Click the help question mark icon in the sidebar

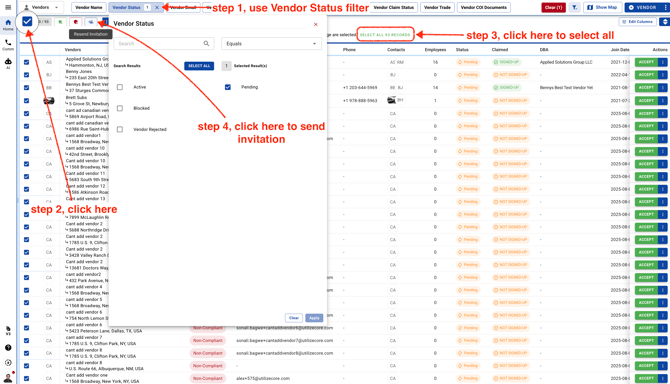(8, 348)
